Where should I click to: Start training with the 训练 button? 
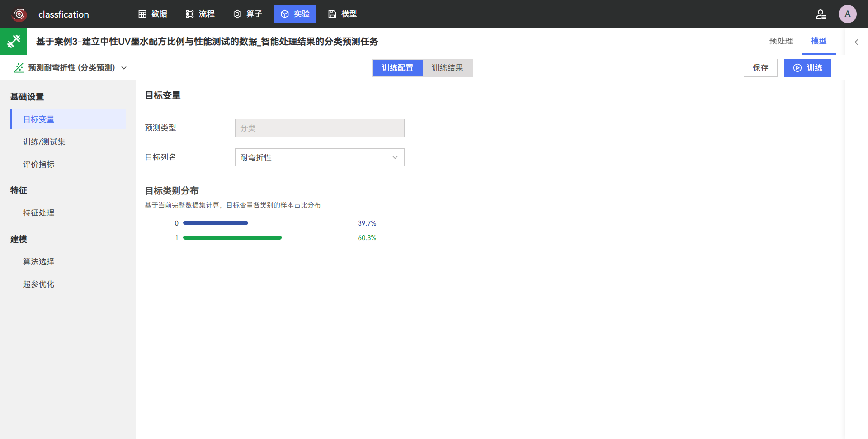point(807,68)
